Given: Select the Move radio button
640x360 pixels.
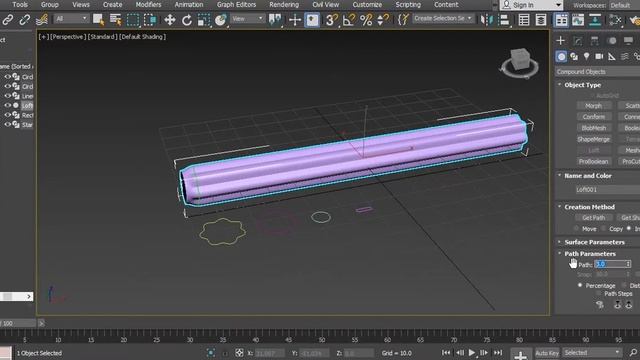Looking at the screenshot, I should point(576,229).
